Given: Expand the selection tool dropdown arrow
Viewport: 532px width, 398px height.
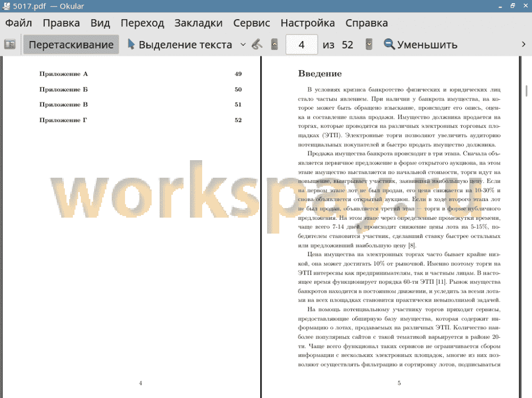Looking at the screenshot, I should coord(243,45).
